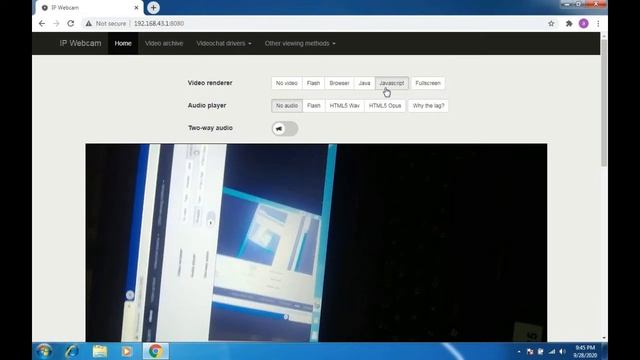Select the Browser video renderer
640x360 pixels.
pos(339,83)
